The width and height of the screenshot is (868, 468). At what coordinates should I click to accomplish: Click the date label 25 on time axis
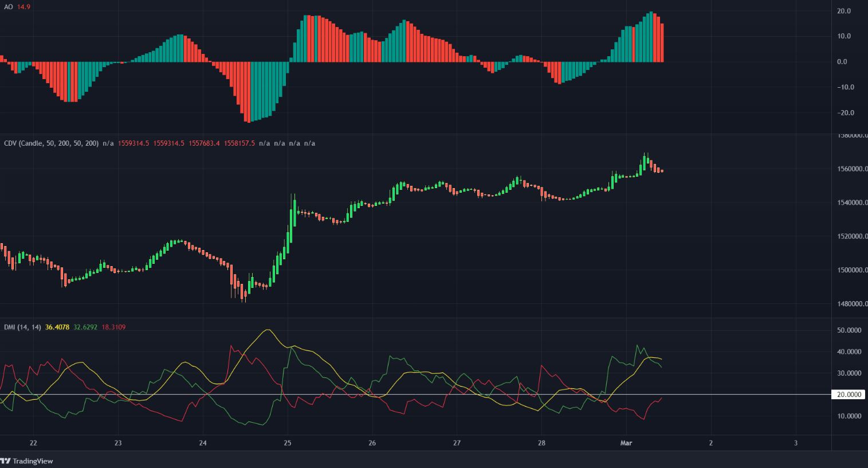pos(288,443)
